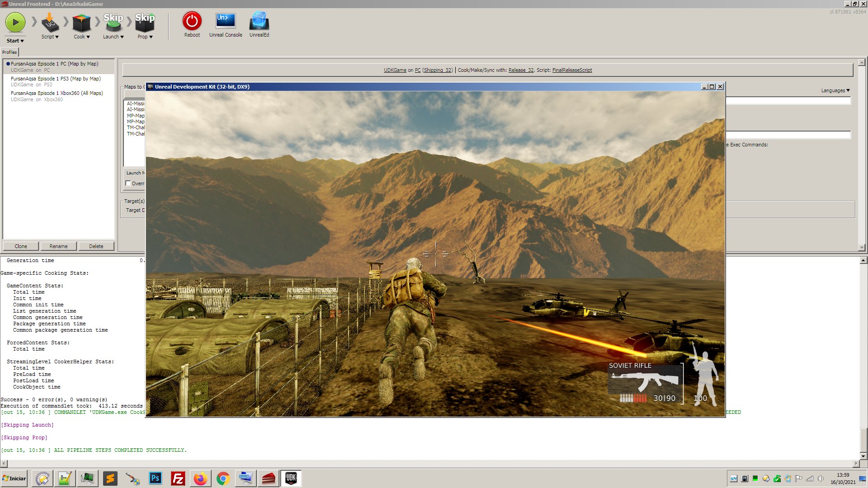This screenshot has width=868, height=488.
Task: Click the Release_32 cook configuration link
Action: 521,70
